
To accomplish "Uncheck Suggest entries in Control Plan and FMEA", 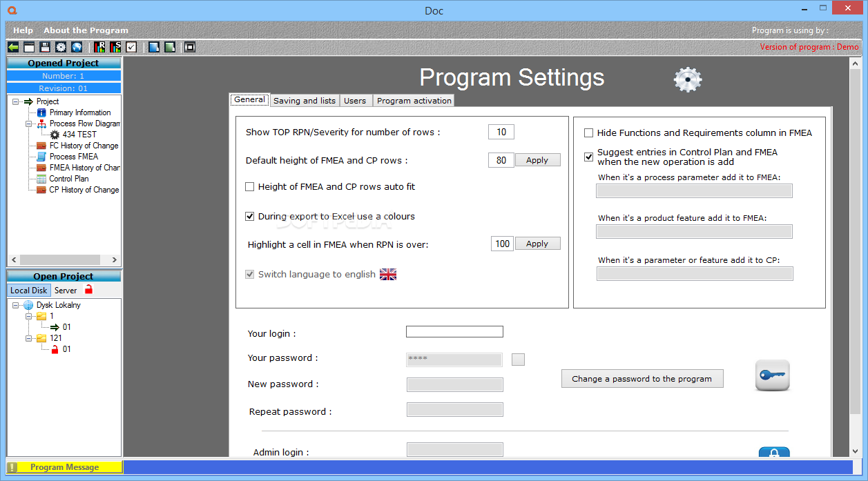I will coord(589,157).
